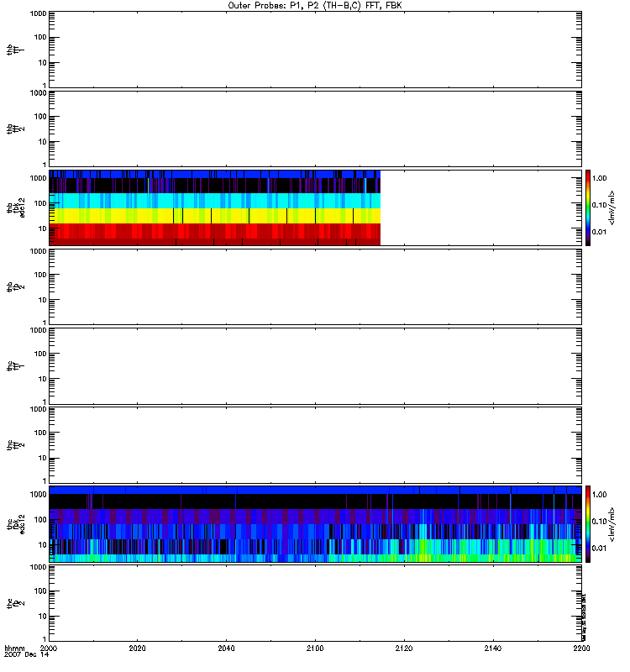Click the '0.01' value on thb color scale
The image size is (630, 672).
(599, 232)
